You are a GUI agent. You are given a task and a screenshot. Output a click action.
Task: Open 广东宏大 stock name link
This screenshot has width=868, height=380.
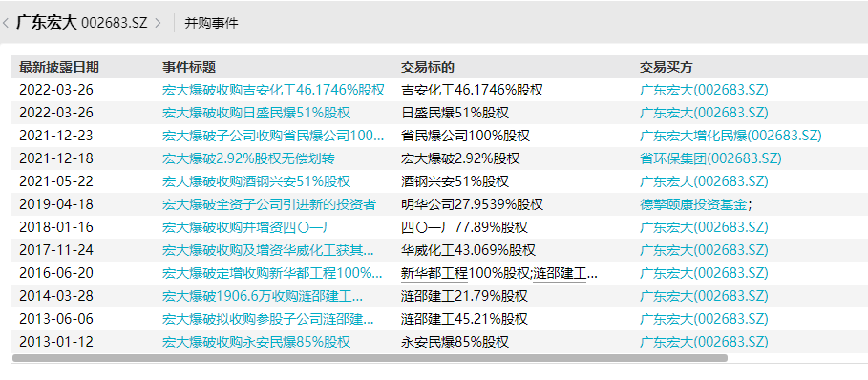point(47,23)
